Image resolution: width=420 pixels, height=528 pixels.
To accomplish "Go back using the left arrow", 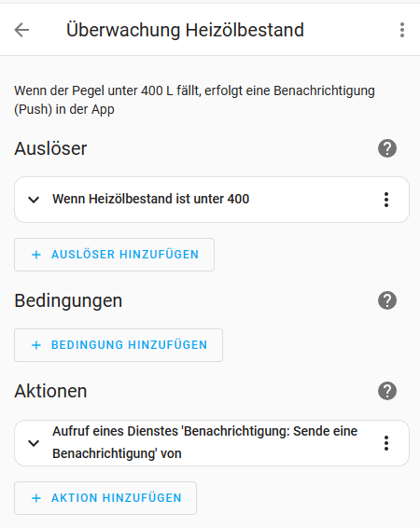I will point(21,30).
